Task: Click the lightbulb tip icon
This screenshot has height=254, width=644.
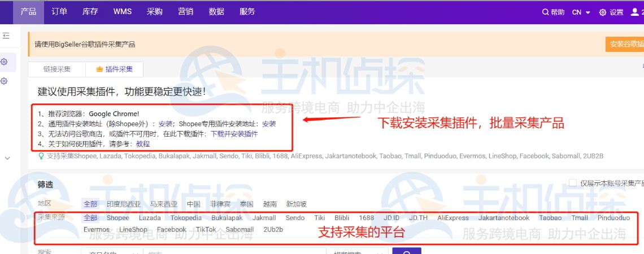Action: point(41,156)
